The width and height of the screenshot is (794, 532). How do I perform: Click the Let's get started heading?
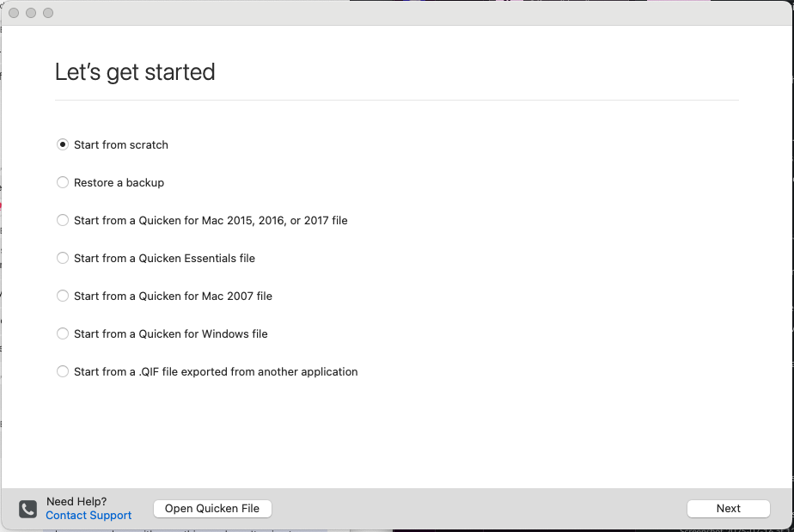(135, 72)
